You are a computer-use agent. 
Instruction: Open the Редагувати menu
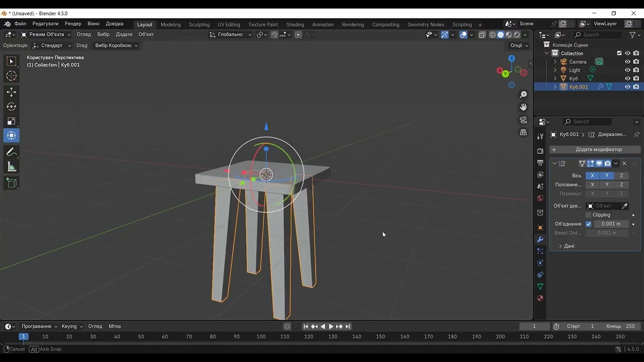click(x=45, y=24)
